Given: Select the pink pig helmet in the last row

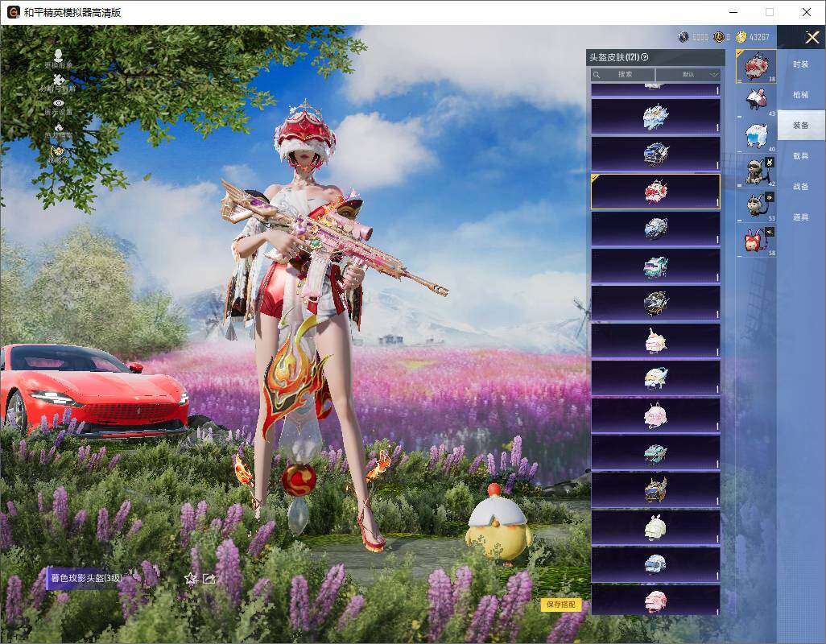Looking at the screenshot, I should point(655,601).
